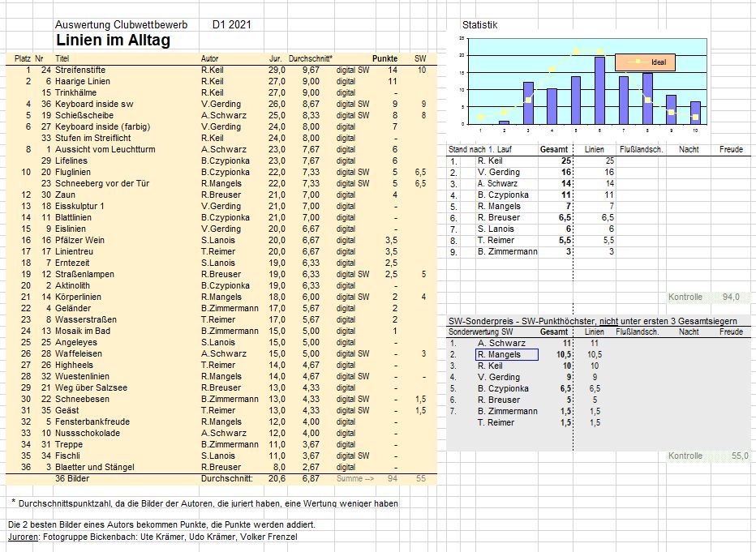Screen dimensions: 756x552
Task: Select the 'Autor' column header
Action: (210, 58)
